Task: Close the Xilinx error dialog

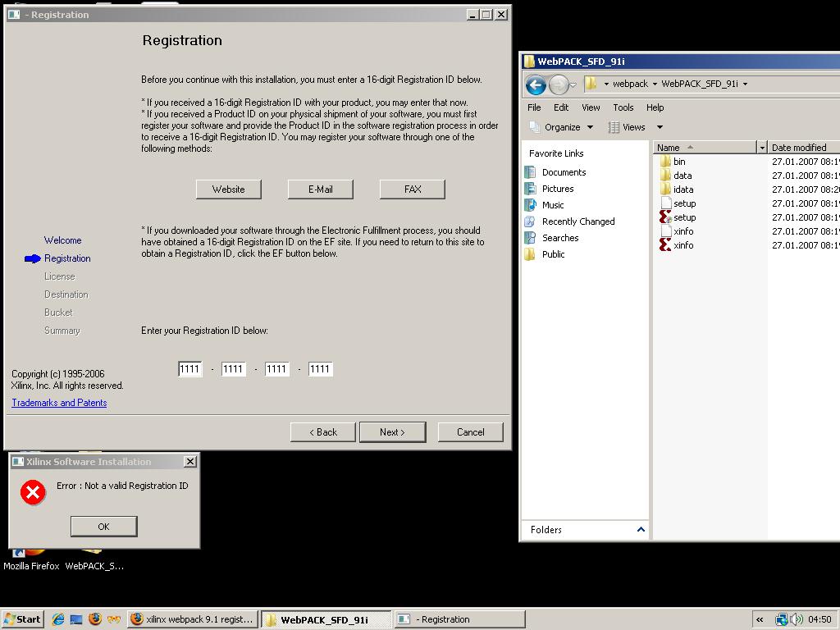Action: coord(189,461)
